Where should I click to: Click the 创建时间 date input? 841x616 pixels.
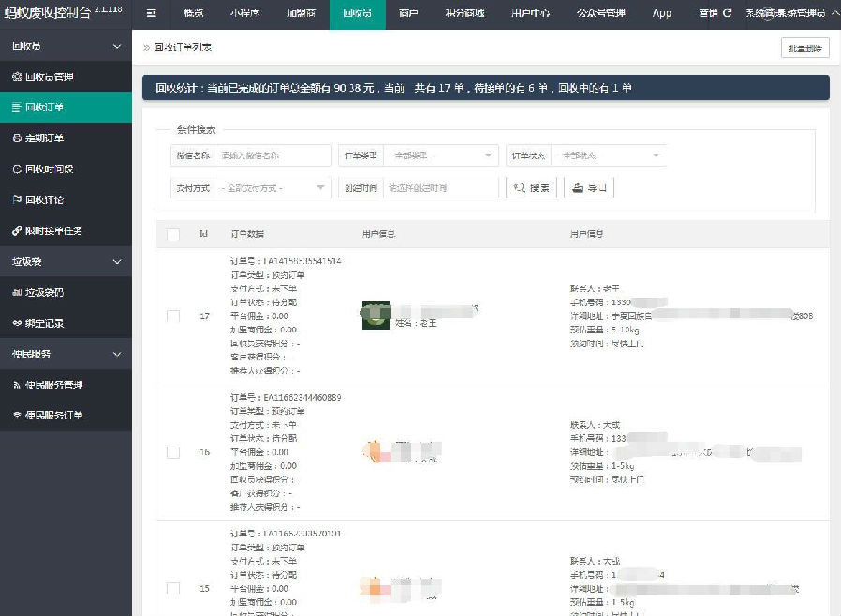[441, 188]
